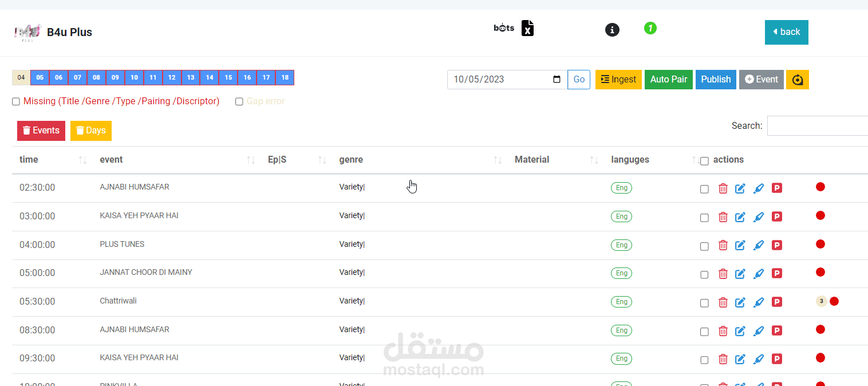This screenshot has width=868, height=386.
Task: Open the info circle icon
Action: (x=612, y=29)
